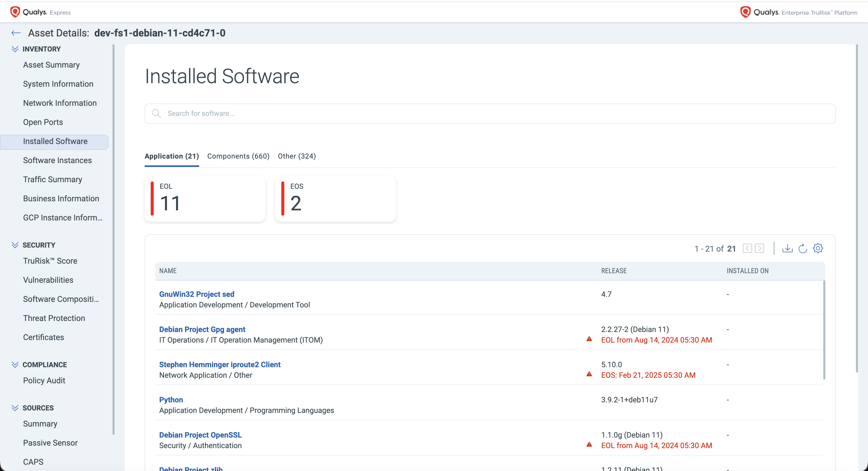This screenshot has width=868, height=471.
Task: Collapse the COMPLIANCE section
Action: 15,365
